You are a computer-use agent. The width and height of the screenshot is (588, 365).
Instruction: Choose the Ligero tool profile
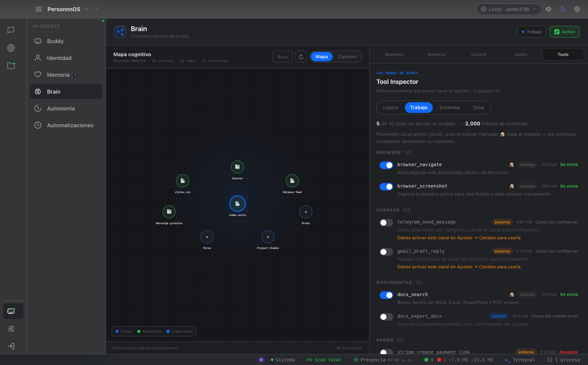[x=390, y=107]
